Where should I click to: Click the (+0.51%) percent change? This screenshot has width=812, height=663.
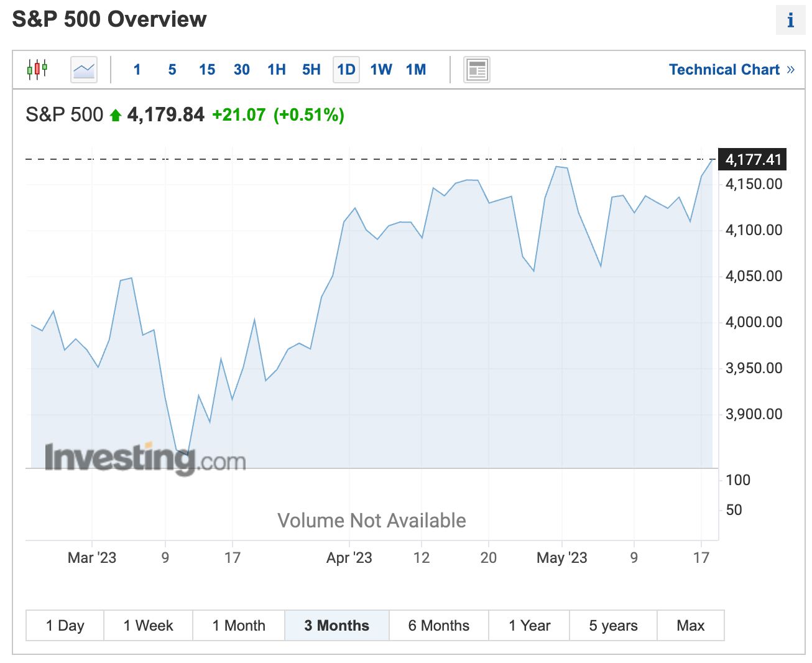(309, 114)
